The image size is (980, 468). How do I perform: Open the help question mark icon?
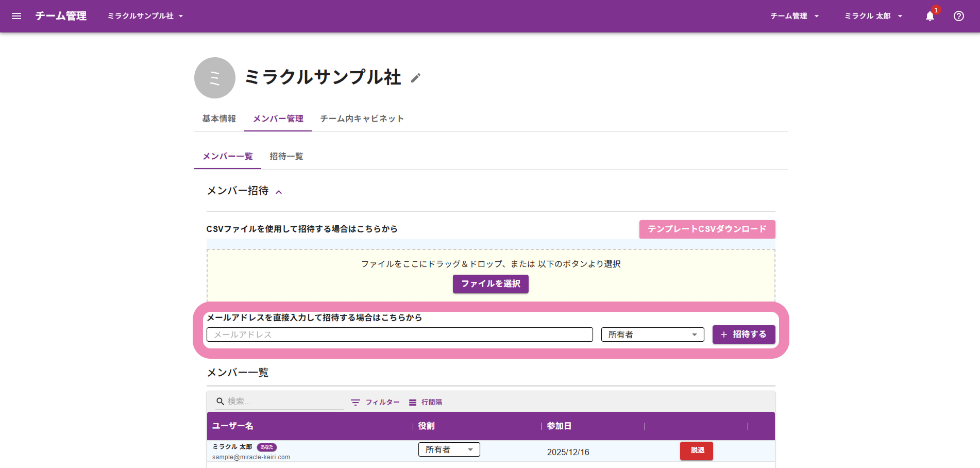click(x=958, y=16)
